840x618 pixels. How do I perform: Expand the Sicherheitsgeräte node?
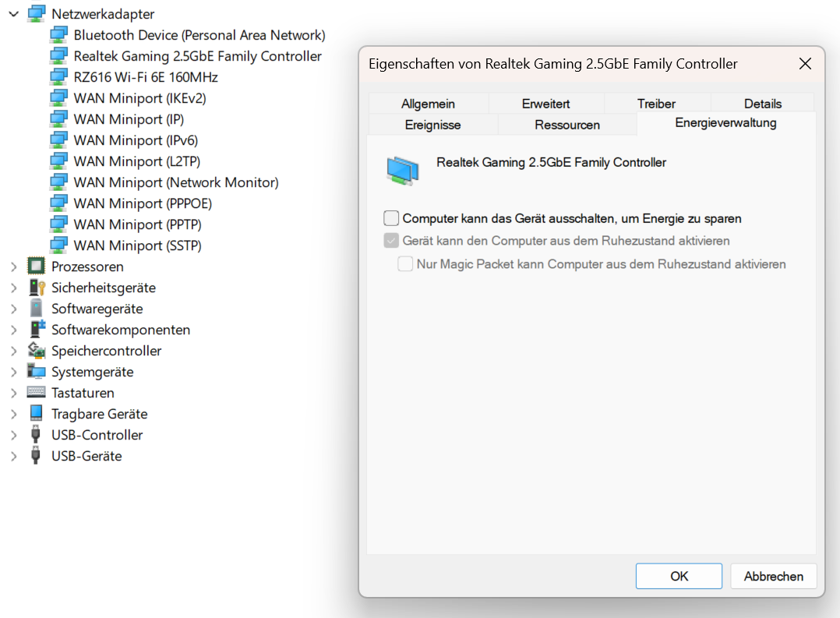coord(14,288)
